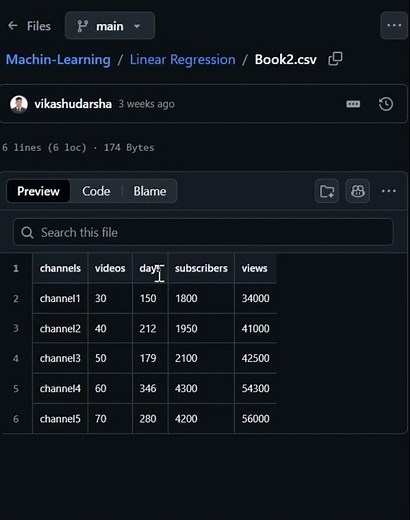Click the 54300 views cell
This screenshot has height=520, width=410.
pyautogui.click(x=255, y=388)
